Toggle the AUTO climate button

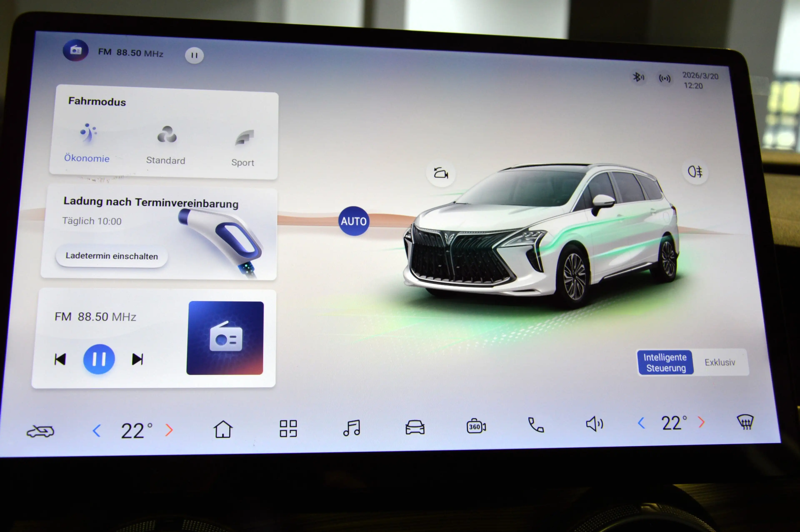click(x=354, y=221)
